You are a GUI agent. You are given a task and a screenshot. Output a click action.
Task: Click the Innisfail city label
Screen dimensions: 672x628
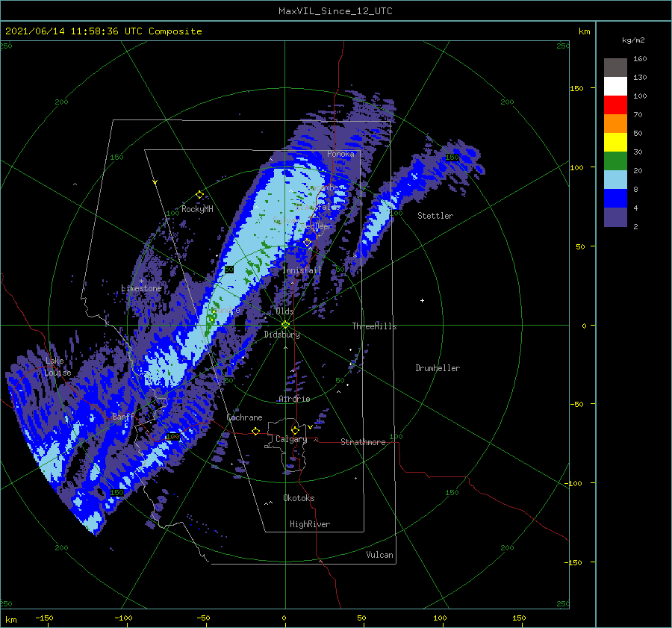pos(302,270)
